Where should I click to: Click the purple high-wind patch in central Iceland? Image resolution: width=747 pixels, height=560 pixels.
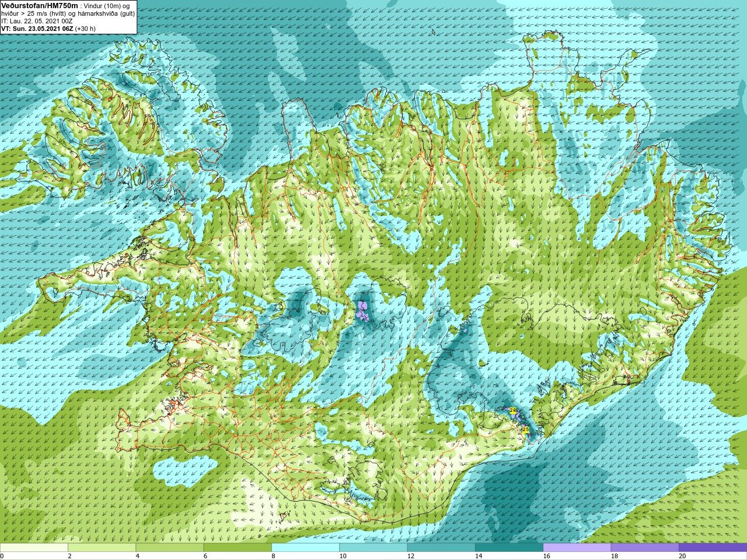(363, 310)
